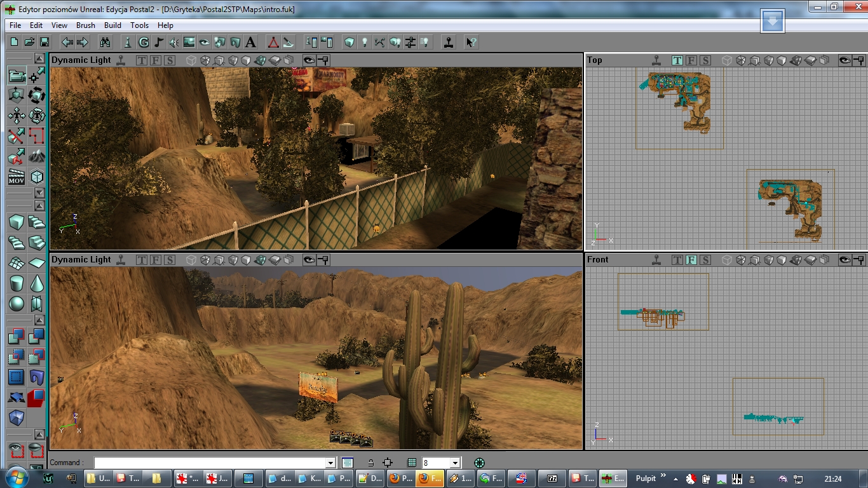Image resolution: width=868 pixels, height=488 pixels.
Task: Toggle grid snapping icon beside grid size
Action: [x=412, y=463]
